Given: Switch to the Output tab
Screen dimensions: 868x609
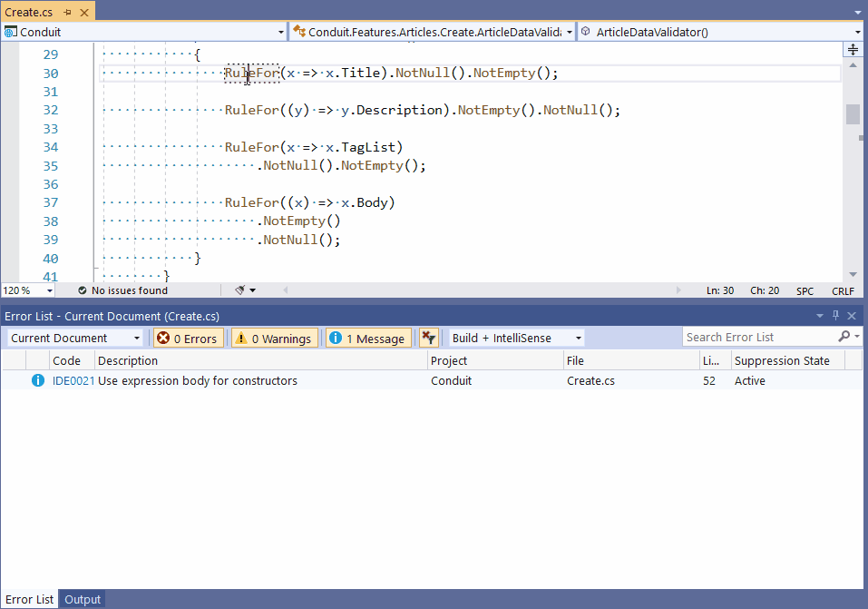Looking at the screenshot, I should (x=83, y=599).
